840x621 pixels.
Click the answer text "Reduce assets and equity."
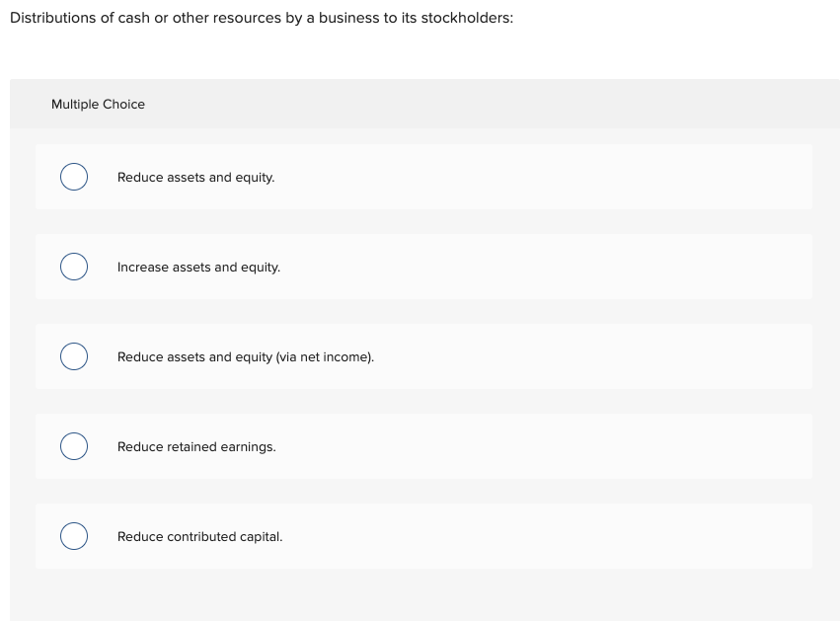coord(195,178)
